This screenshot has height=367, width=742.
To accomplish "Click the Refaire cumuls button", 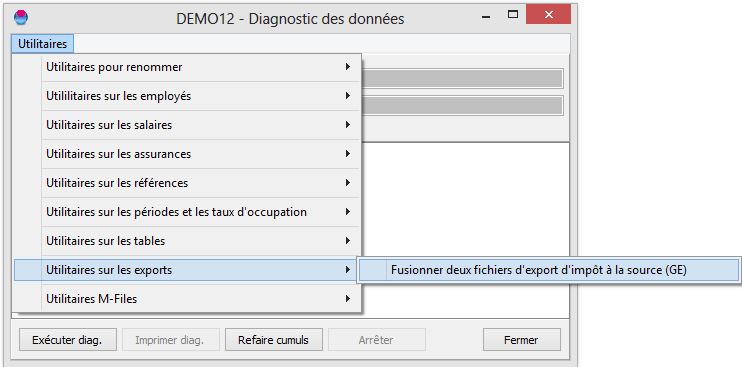I will point(274,340).
